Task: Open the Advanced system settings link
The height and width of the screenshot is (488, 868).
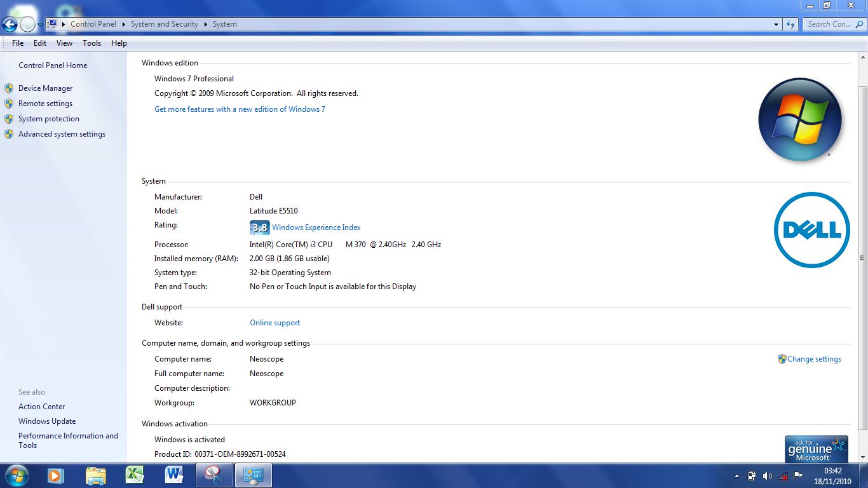Action: [62, 134]
